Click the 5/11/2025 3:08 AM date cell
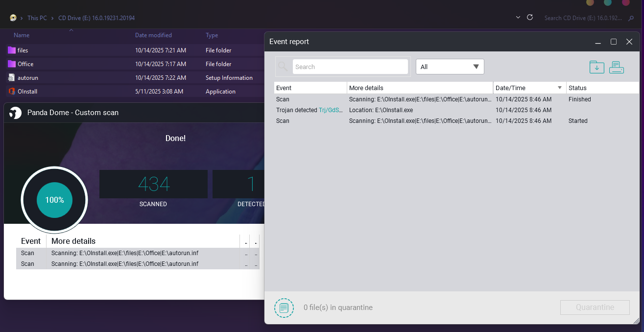This screenshot has width=644, height=332. (x=159, y=91)
